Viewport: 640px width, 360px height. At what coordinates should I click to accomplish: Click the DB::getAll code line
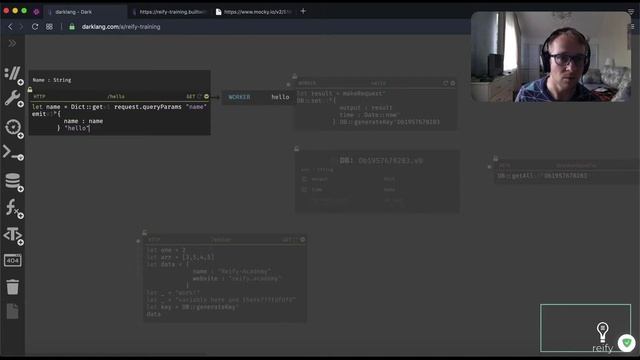(x=543, y=176)
